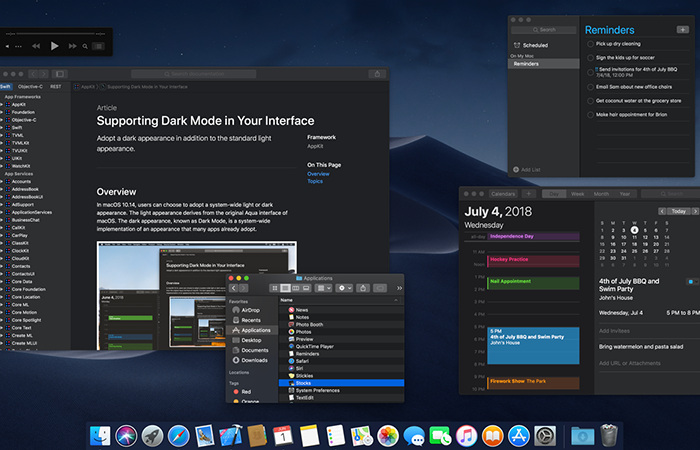
Task: Click the Share button in documentation window
Action: pos(377,74)
